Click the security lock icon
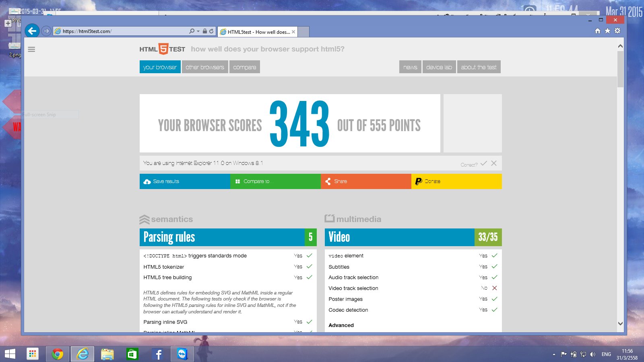This screenshot has width=644, height=362. [205, 31]
